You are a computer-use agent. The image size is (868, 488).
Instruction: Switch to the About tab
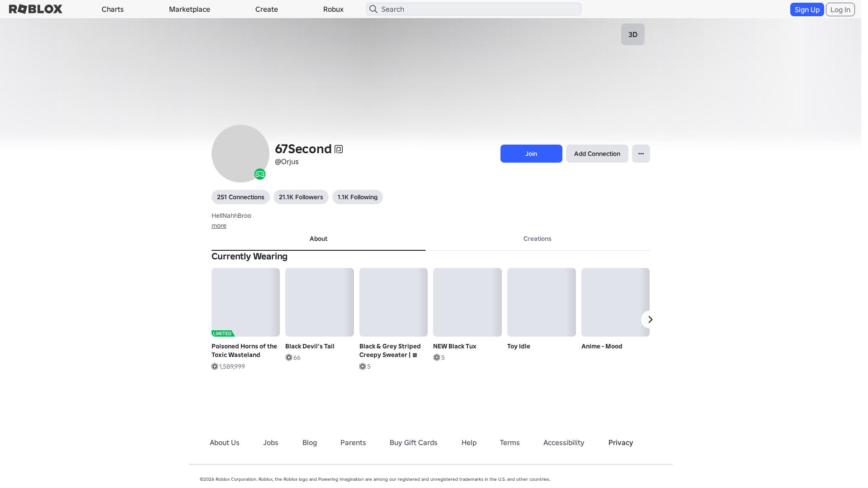318,239
